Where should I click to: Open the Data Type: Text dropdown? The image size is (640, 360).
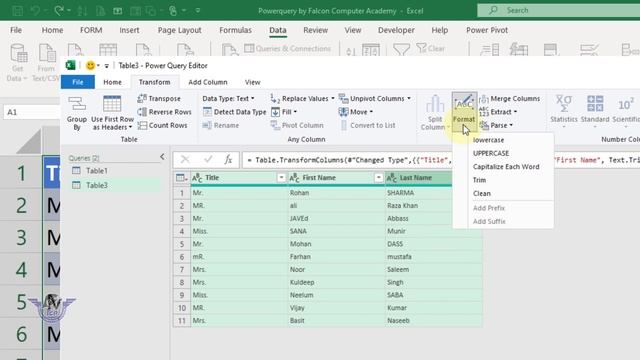pyautogui.click(x=228, y=98)
